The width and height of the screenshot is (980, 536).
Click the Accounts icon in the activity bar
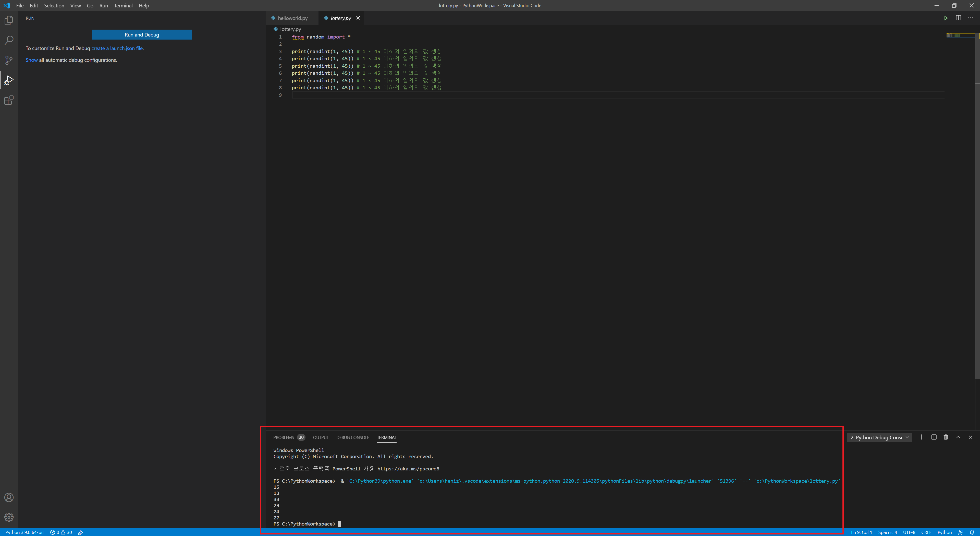tap(9, 497)
